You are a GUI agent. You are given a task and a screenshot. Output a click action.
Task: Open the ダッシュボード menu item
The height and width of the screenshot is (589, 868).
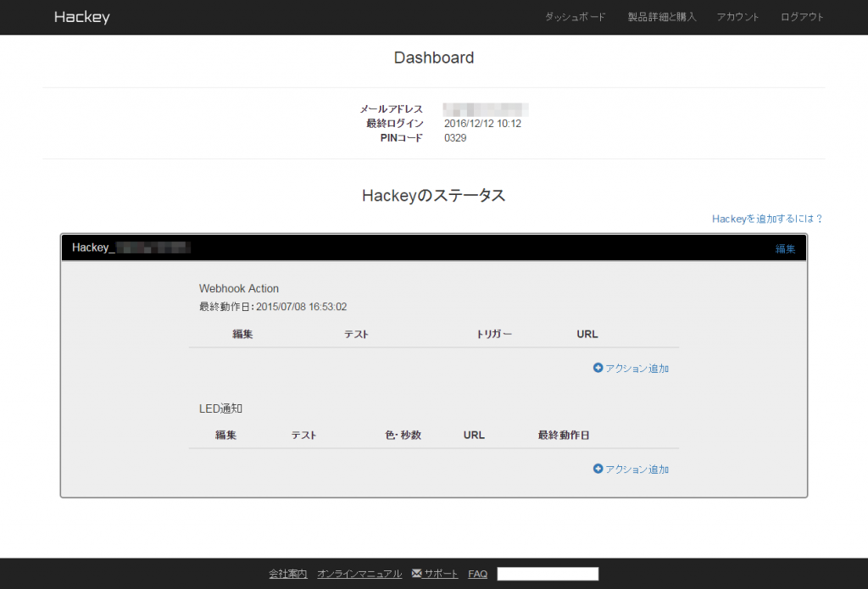pyautogui.click(x=576, y=17)
